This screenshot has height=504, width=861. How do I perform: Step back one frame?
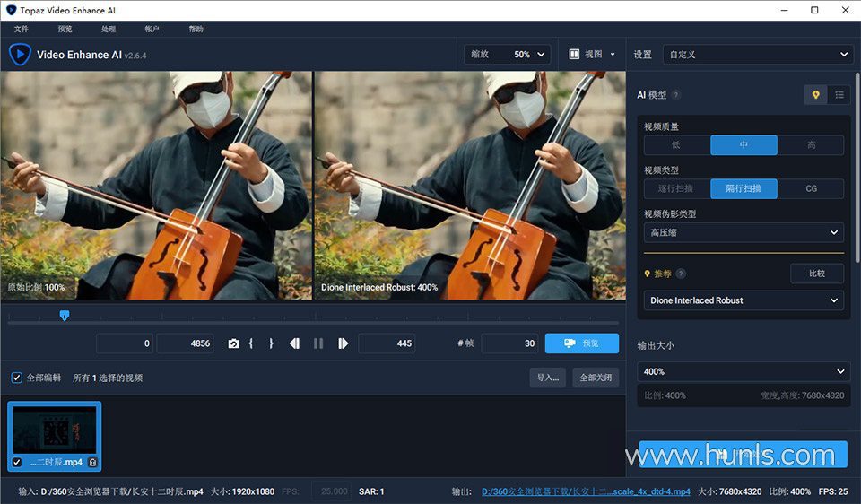click(293, 343)
